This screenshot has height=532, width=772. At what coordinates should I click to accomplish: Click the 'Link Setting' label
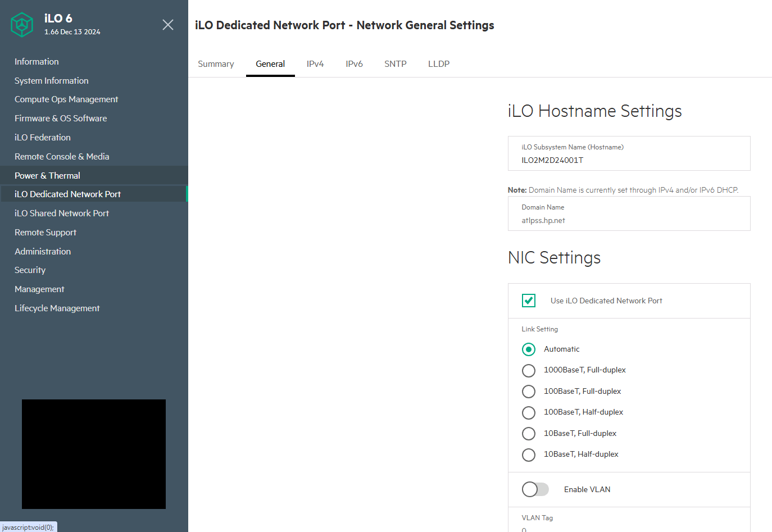539,329
